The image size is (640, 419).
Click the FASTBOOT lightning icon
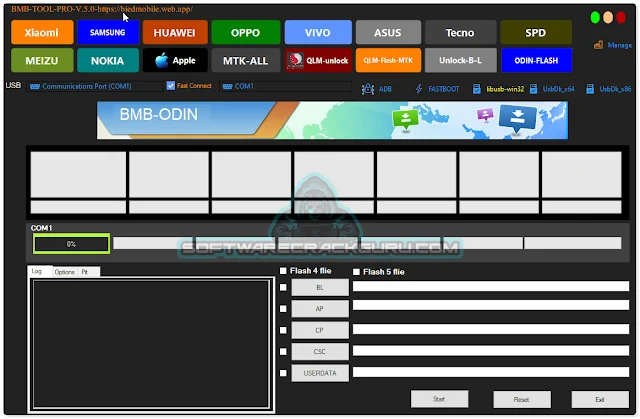419,89
